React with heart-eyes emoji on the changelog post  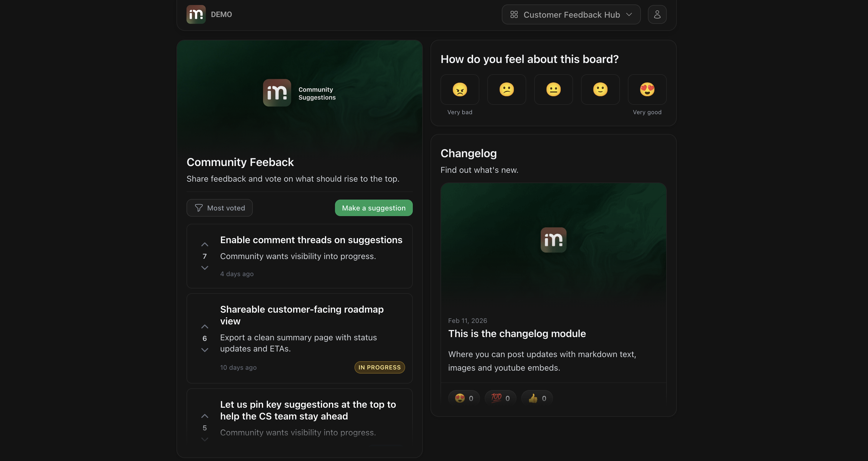pyautogui.click(x=464, y=398)
